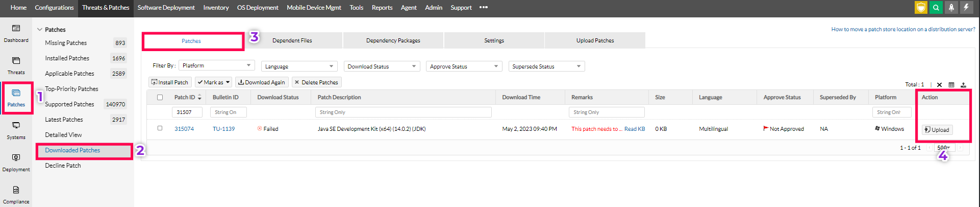
Task: Click the Patch Description filter field
Action: 403,112
